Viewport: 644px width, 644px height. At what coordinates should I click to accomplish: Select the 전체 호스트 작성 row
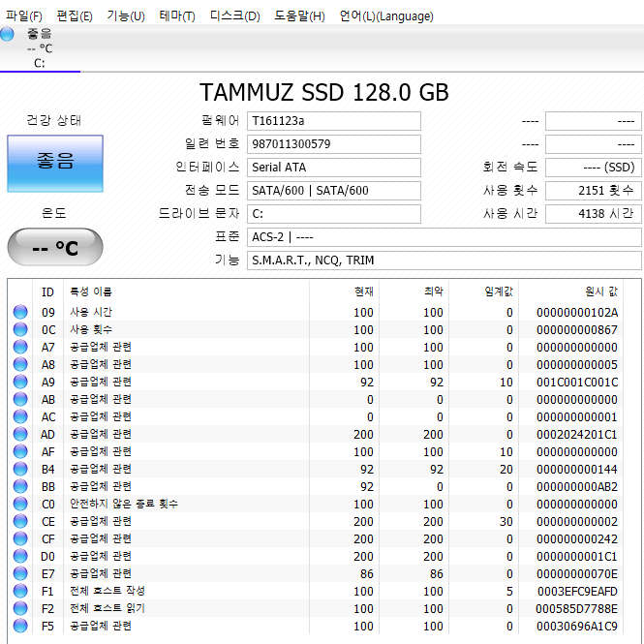[x=316, y=591]
